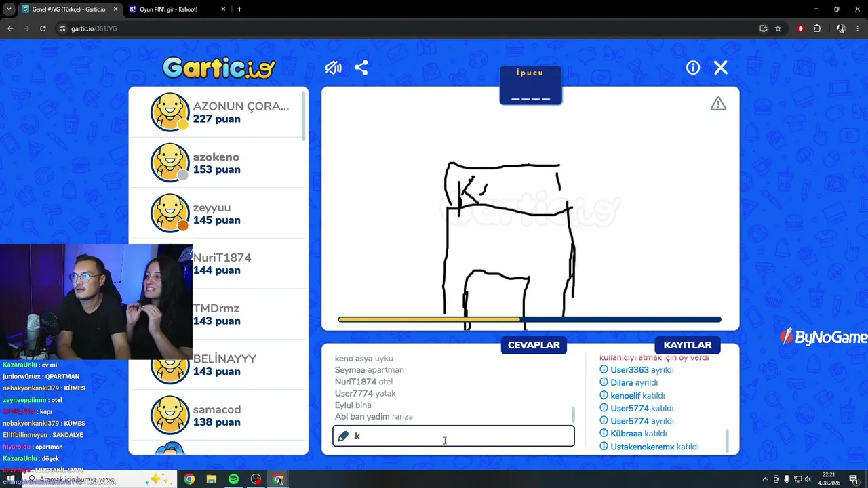Focus the answer input field

tap(454, 436)
